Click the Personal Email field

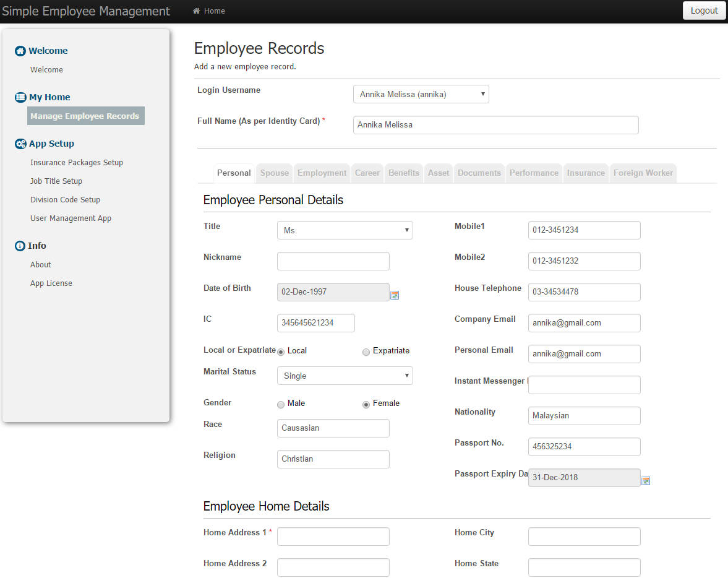[x=584, y=354]
